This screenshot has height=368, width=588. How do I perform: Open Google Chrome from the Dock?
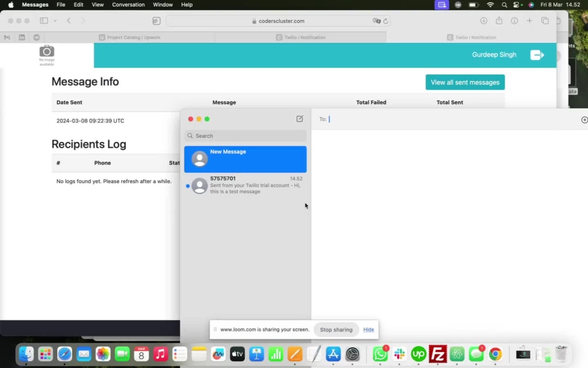pyautogui.click(x=495, y=354)
